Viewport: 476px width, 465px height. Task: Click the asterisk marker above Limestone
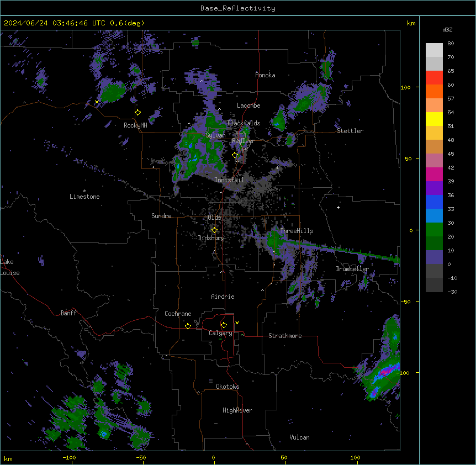tap(84, 191)
